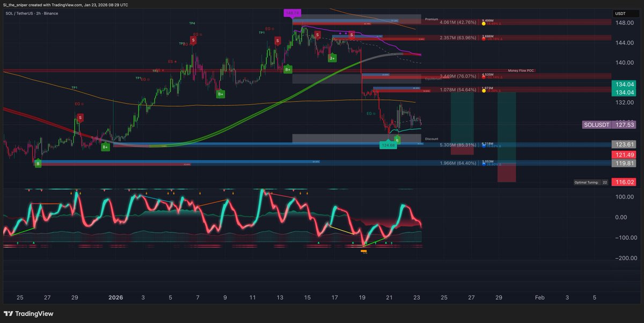The image size is (644, 323).
Task: Click the 5.305M (85.31%) volume text
Action: pos(458,144)
